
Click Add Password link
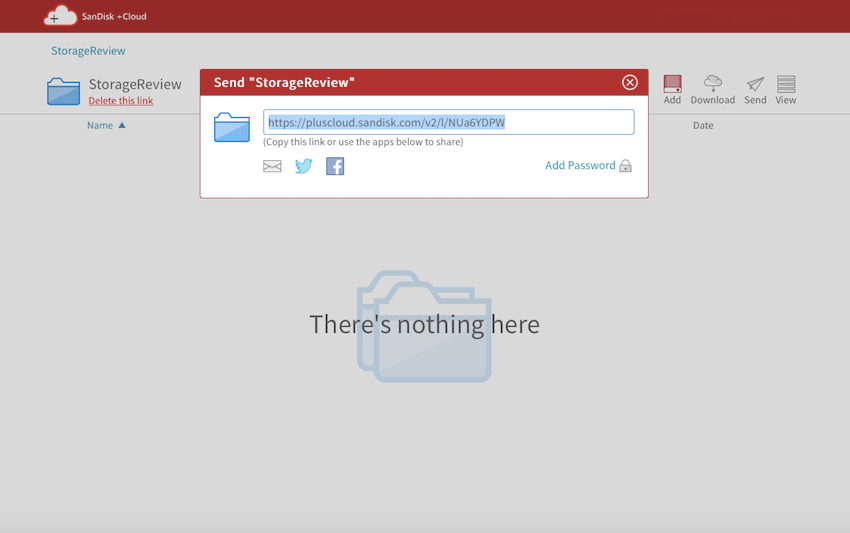[x=580, y=165]
